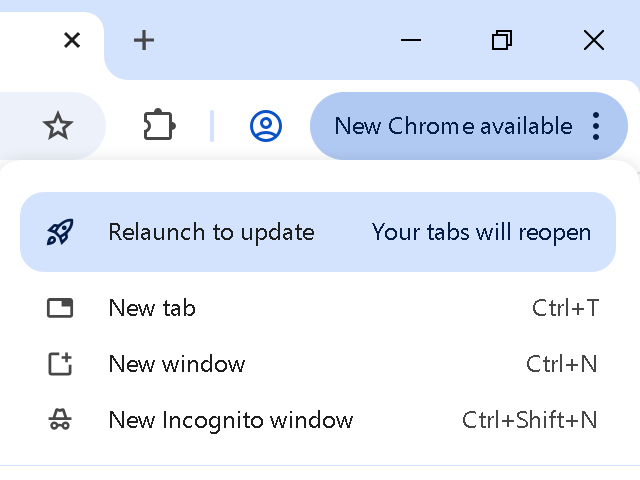Choose New window from the menu

318,364
